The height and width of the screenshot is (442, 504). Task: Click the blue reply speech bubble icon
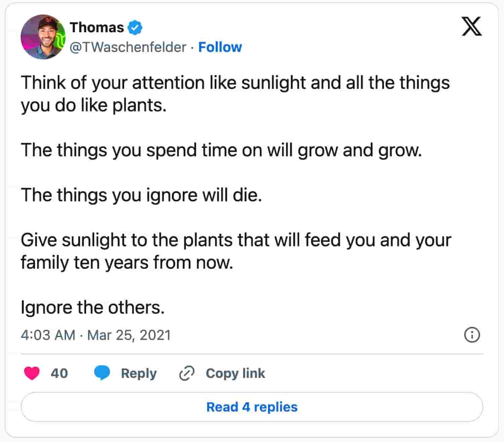pyautogui.click(x=102, y=373)
